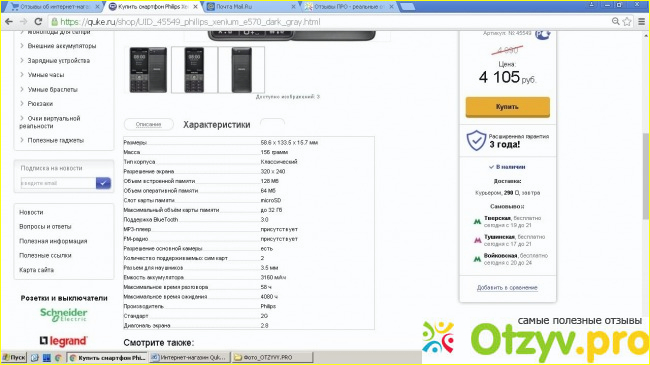
Task: Click the zoom magnifier icon in address bar
Action: 616,22
